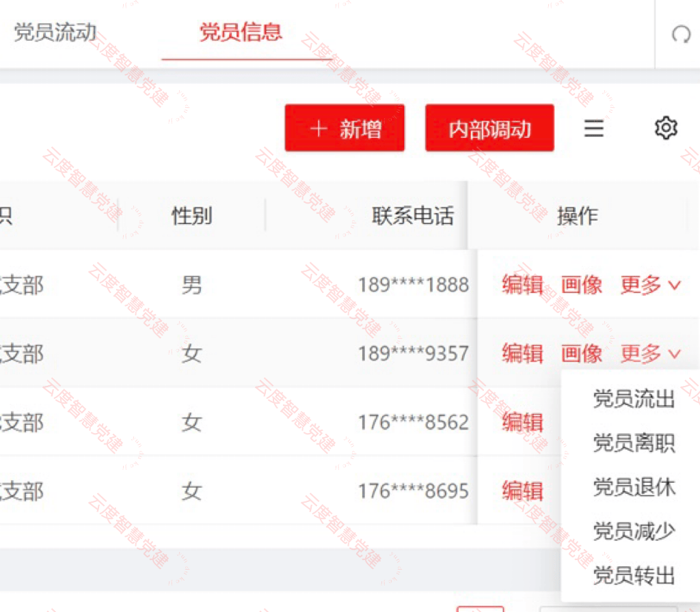The image size is (700, 612).
Task: Choose 党员流出 from the dropdown menu
Action: pos(634,398)
